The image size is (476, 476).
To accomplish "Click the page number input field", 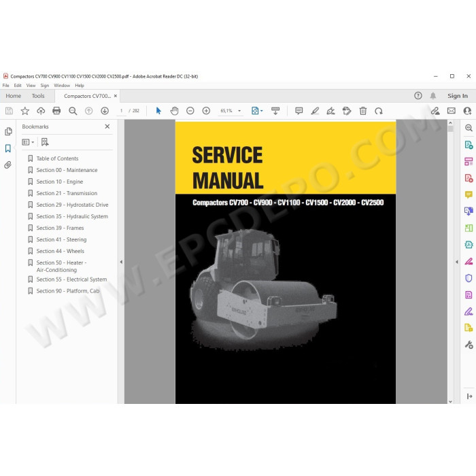I will [122, 111].
